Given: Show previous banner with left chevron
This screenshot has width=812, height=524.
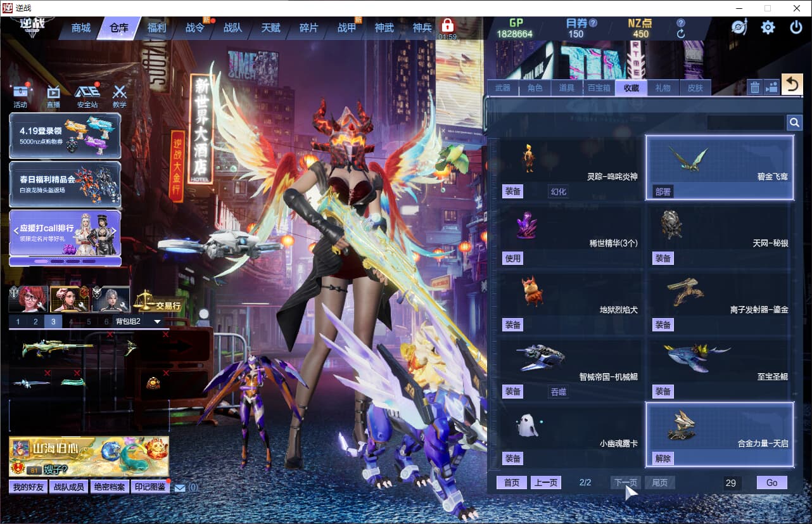Looking at the screenshot, I should [16, 231].
